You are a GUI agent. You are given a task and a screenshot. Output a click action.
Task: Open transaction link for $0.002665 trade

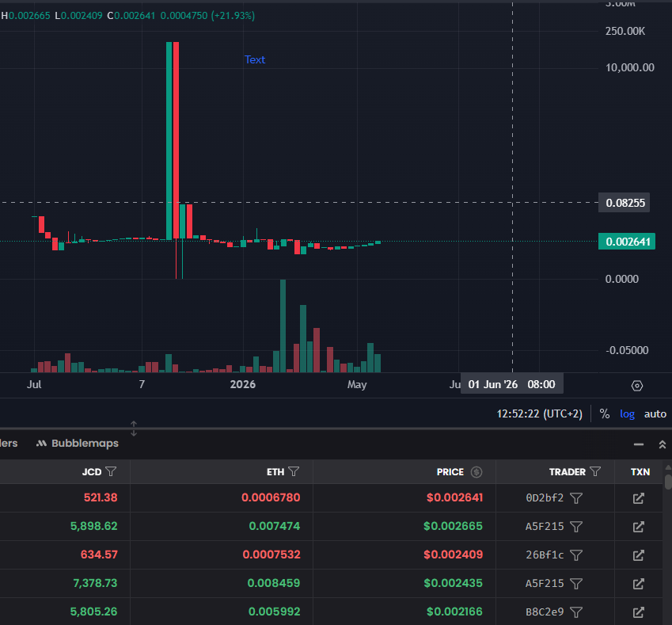(639, 526)
